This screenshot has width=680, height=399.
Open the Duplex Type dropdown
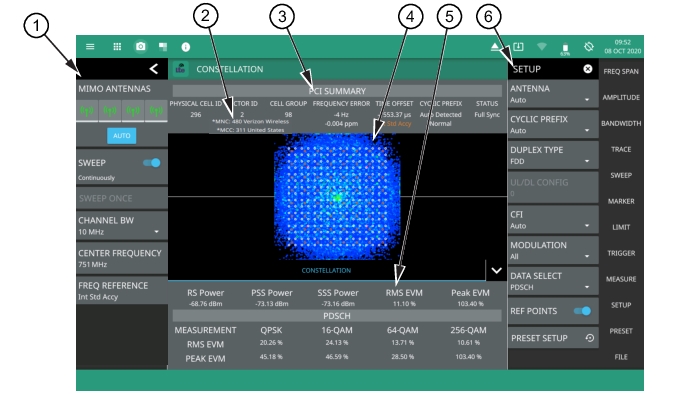coord(553,155)
